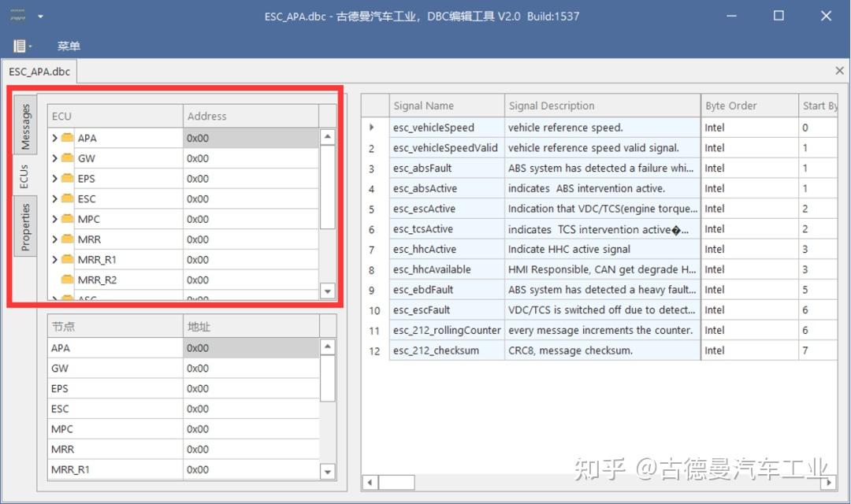Click the document list icon in the toolbar
851x504 pixels.
(x=17, y=45)
